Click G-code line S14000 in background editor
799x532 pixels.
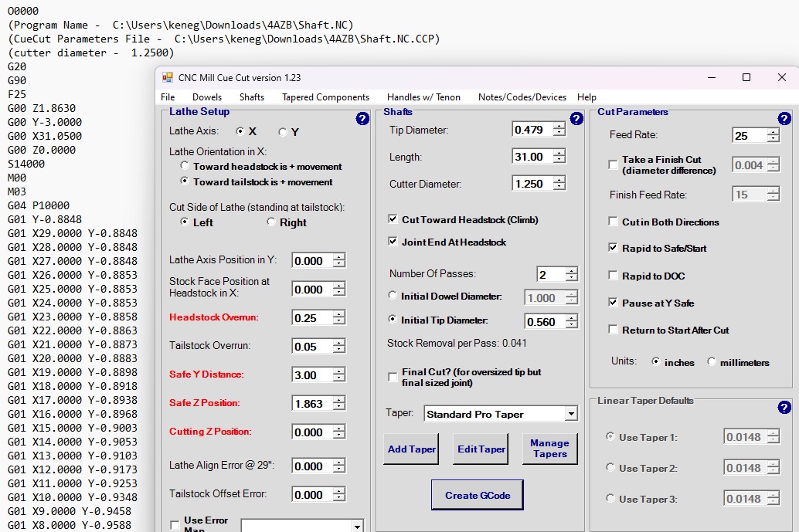tap(26, 164)
